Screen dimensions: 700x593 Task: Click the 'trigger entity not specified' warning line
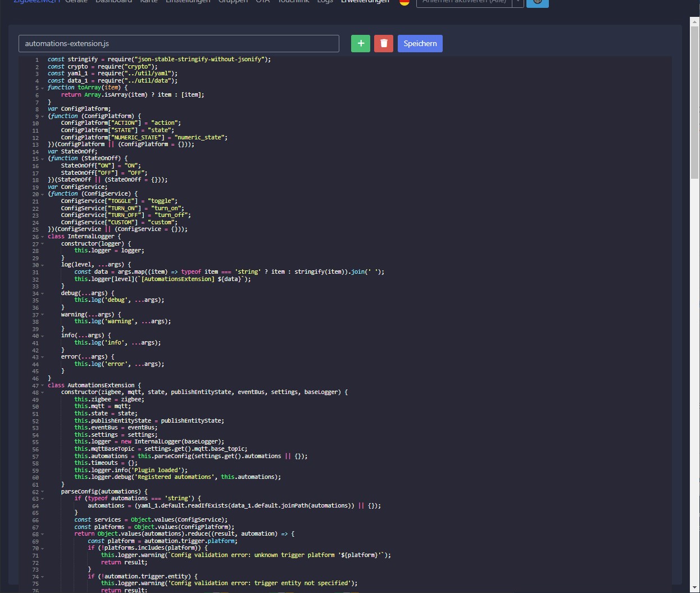coord(229,583)
